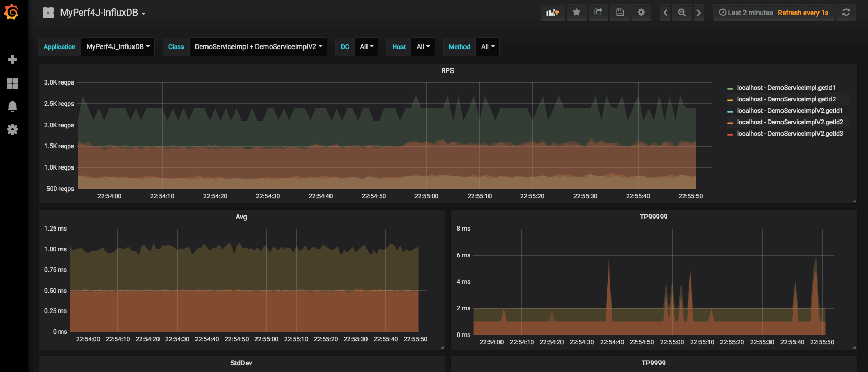Click the Class variable label
Image resolution: width=868 pixels, height=372 pixels.
pyautogui.click(x=176, y=47)
